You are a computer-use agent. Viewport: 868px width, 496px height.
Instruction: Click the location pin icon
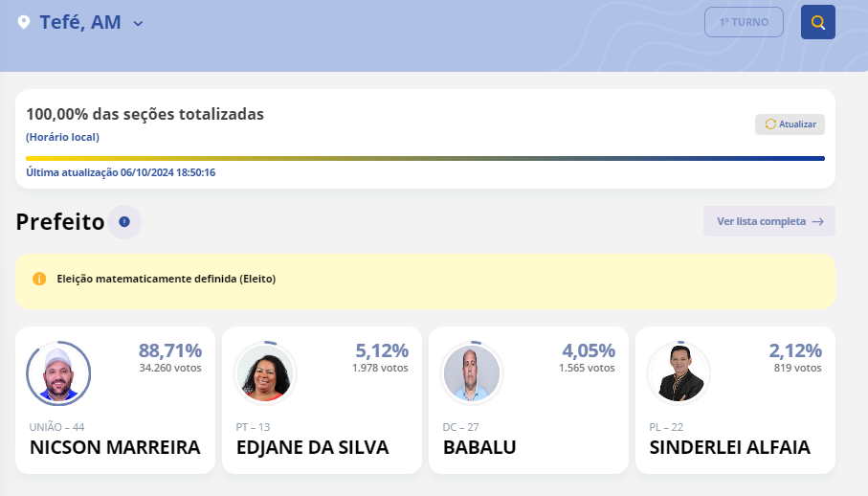tap(24, 22)
